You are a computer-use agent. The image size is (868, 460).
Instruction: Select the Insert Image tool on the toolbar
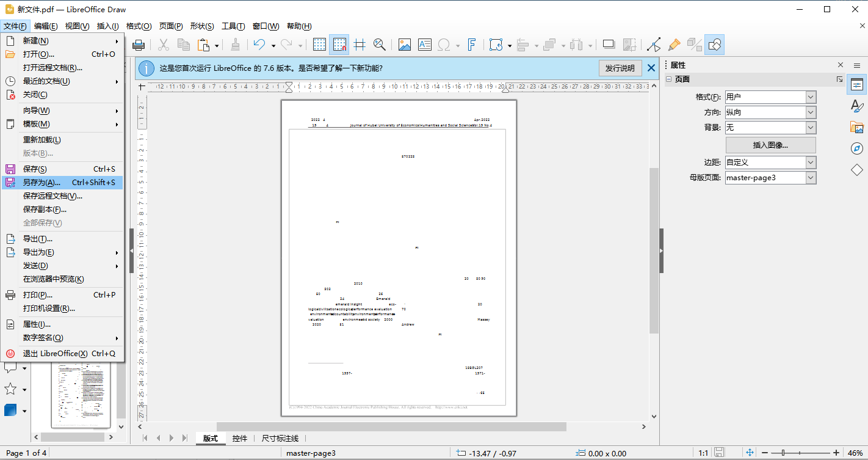pyautogui.click(x=404, y=44)
